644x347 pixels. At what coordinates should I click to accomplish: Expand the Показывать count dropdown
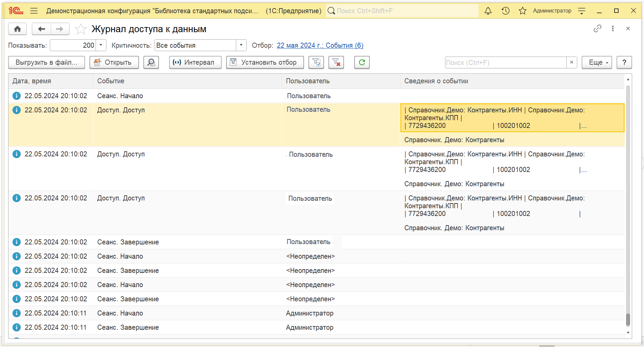point(101,45)
